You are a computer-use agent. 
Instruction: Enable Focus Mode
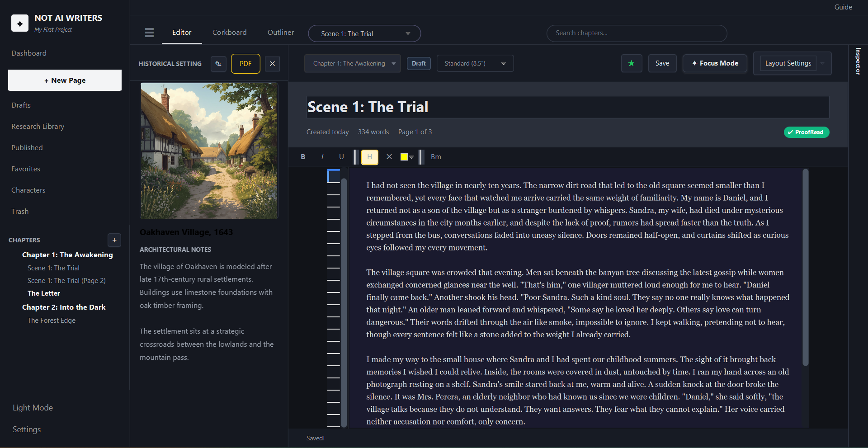715,63
